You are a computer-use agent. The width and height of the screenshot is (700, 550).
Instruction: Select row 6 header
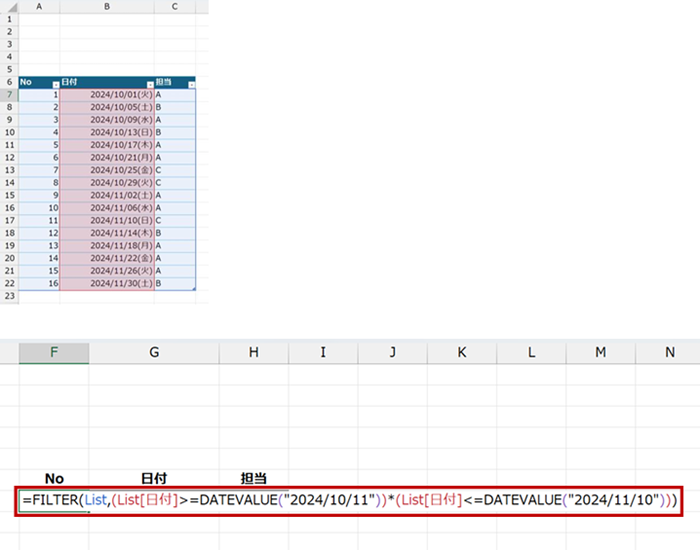(x=9, y=83)
